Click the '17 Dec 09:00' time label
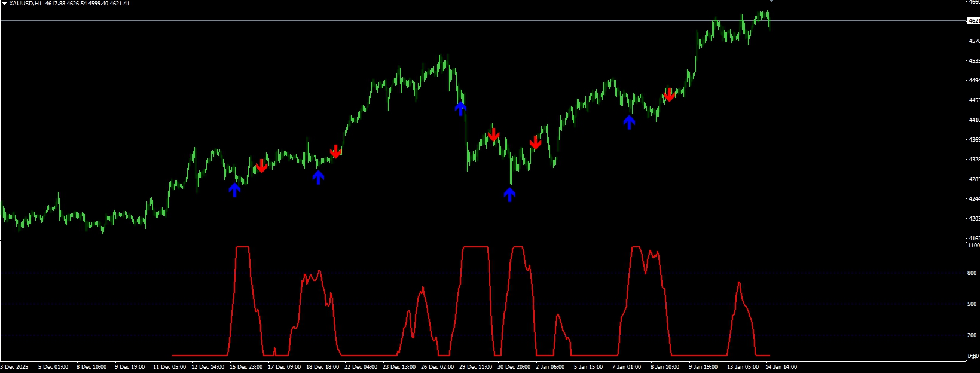This screenshot has height=373, width=980. tap(285, 367)
